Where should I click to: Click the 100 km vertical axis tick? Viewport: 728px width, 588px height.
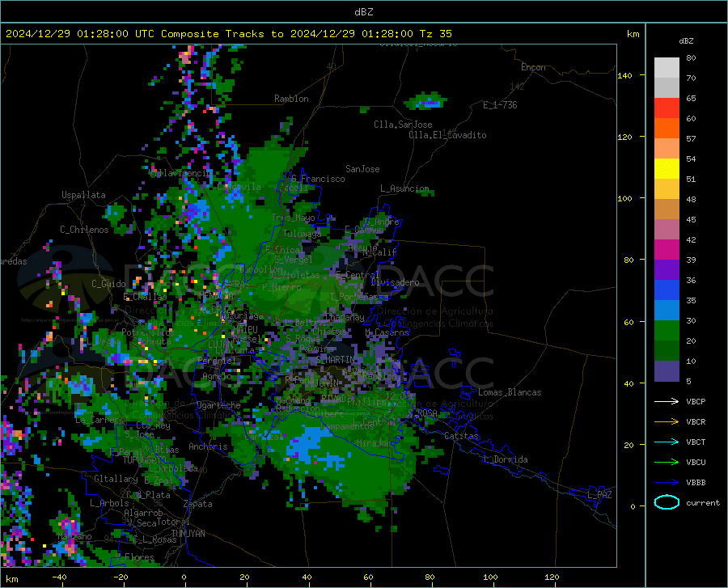tap(625, 198)
